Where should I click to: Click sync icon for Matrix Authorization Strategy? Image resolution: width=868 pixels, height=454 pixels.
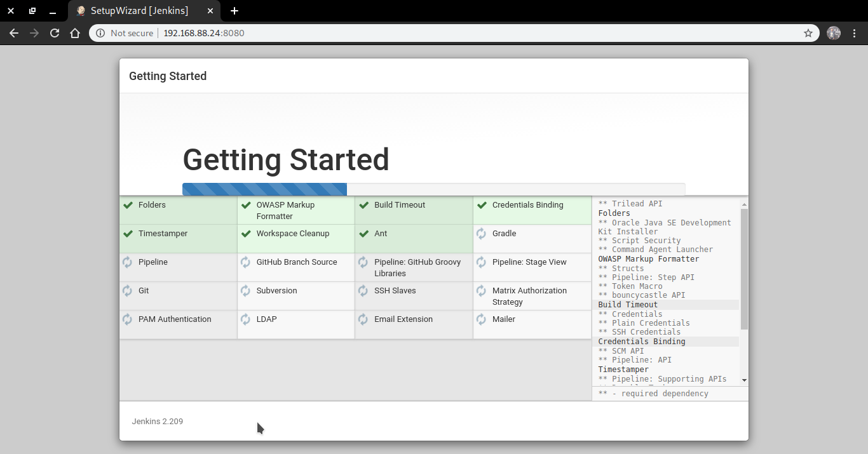pos(482,291)
